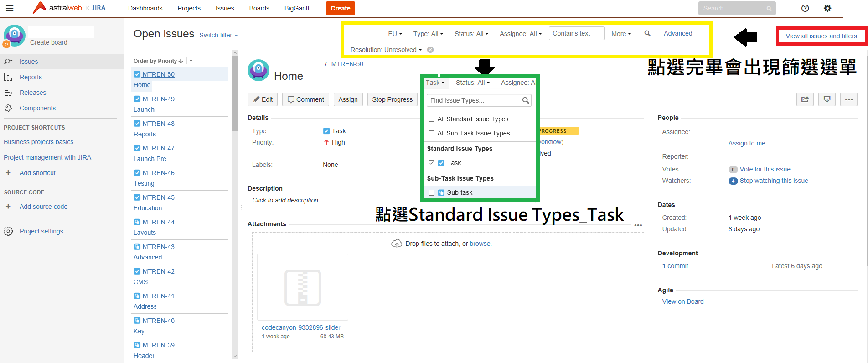The image size is (868, 363).
Task: Open the Order by Priority options arrow
Action: pos(191,61)
